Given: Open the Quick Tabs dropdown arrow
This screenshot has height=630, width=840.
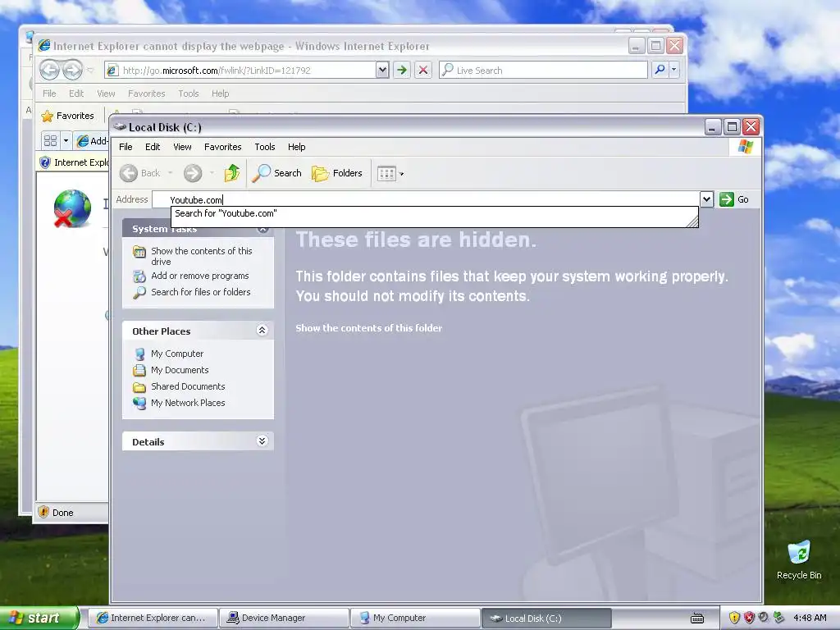Looking at the screenshot, I should click(66, 141).
